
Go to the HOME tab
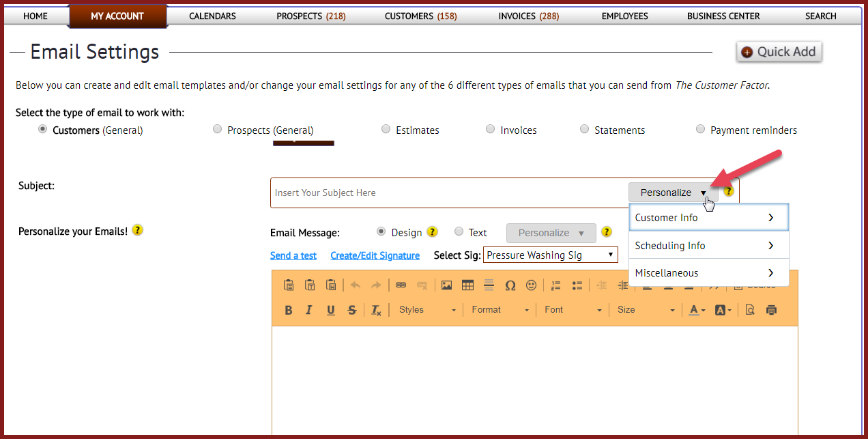pyautogui.click(x=35, y=16)
